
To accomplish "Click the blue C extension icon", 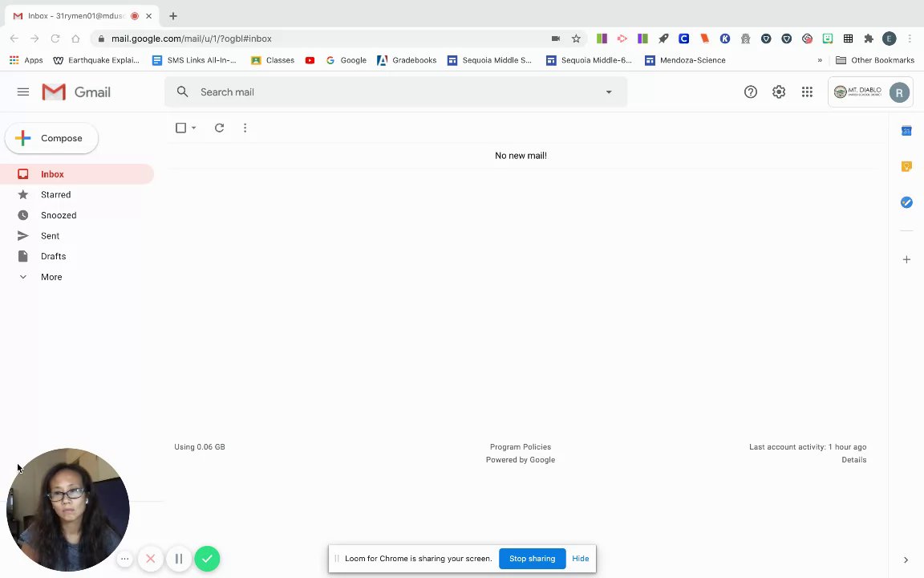I will click(x=683, y=39).
